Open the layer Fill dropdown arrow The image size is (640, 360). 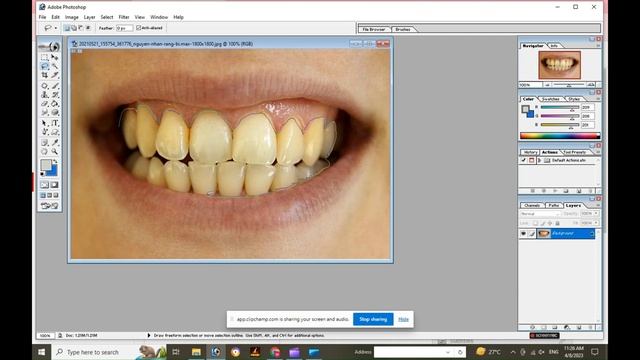596,223
